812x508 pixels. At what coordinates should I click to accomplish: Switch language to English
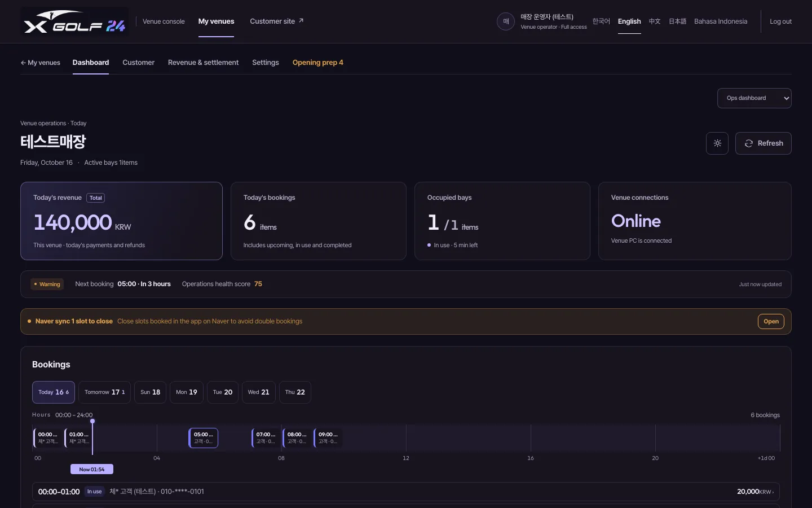(629, 21)
